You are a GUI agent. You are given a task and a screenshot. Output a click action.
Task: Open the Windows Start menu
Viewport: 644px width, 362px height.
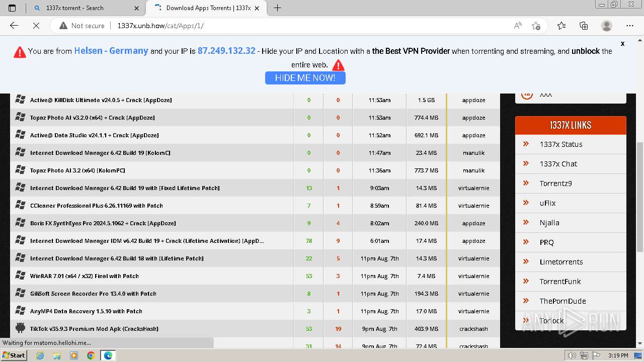[14, 355]
